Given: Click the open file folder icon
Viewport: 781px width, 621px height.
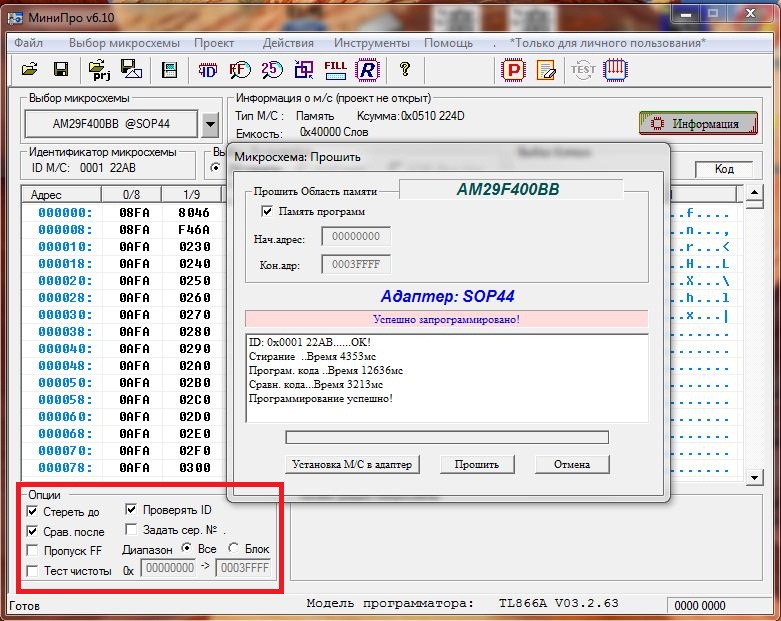Looking at the screenshot, I should [29, 69].
